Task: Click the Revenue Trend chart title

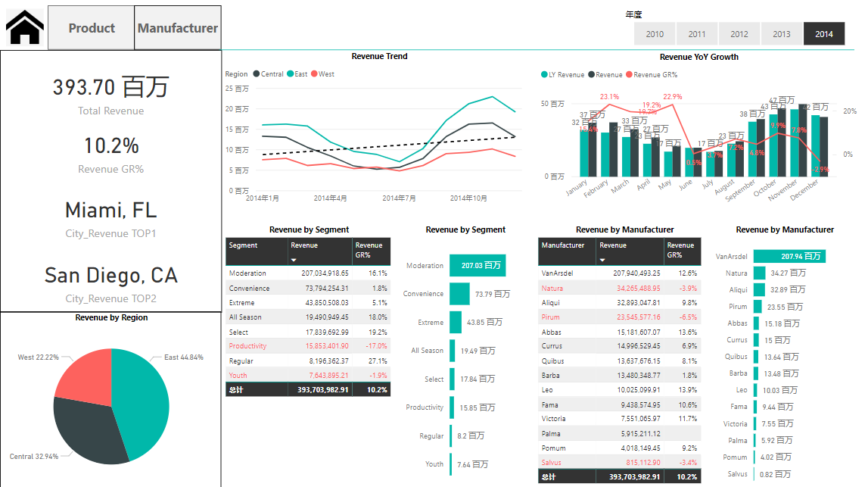Action: point(379,56)
